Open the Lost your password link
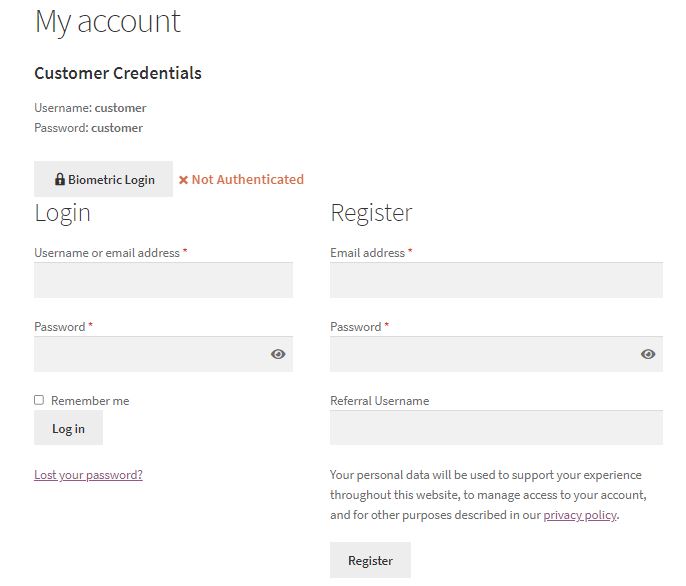The height and width of the screenshot is (586, 686). (x=88, y=475)
